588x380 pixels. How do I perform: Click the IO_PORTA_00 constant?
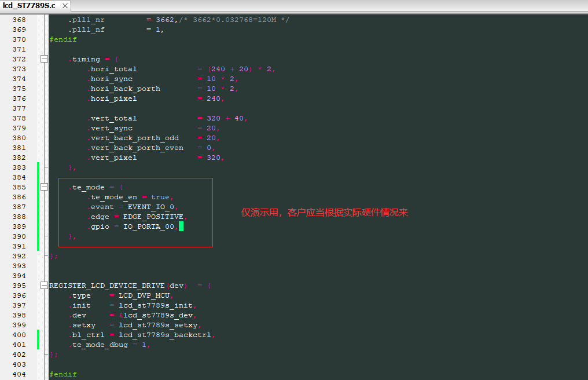coord(149,226)
